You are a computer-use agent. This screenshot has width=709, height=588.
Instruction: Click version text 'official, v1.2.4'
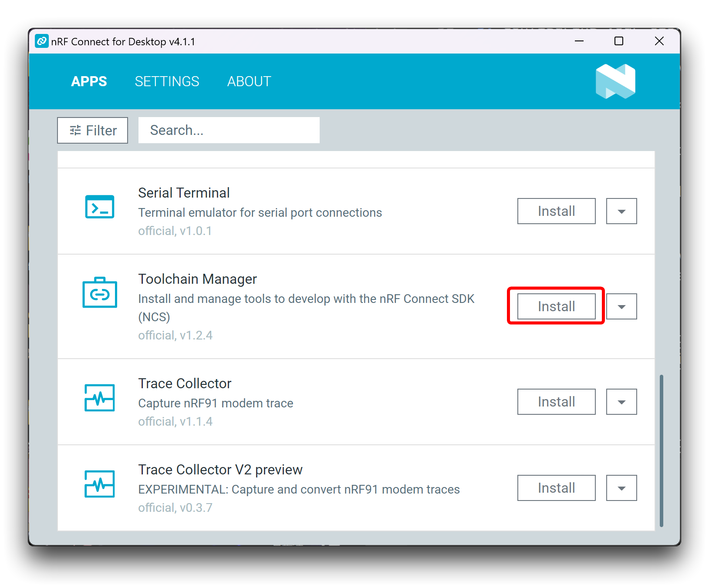(176, 335)
